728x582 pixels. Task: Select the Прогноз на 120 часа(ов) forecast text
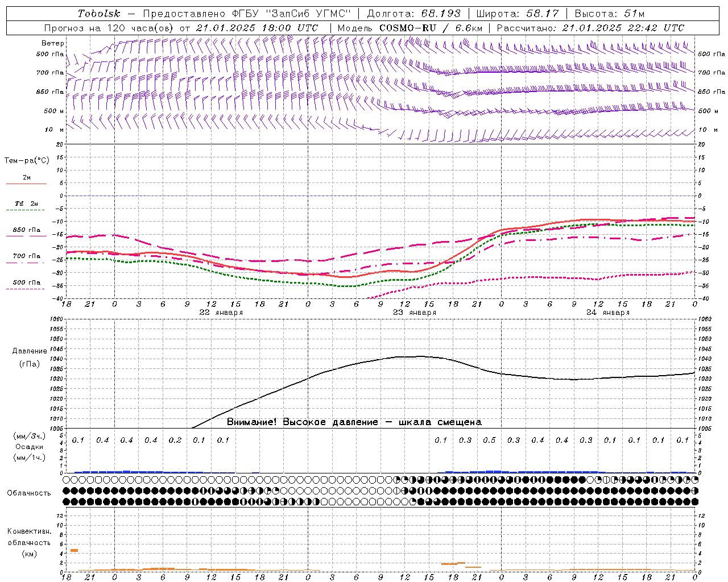point(110,28)
